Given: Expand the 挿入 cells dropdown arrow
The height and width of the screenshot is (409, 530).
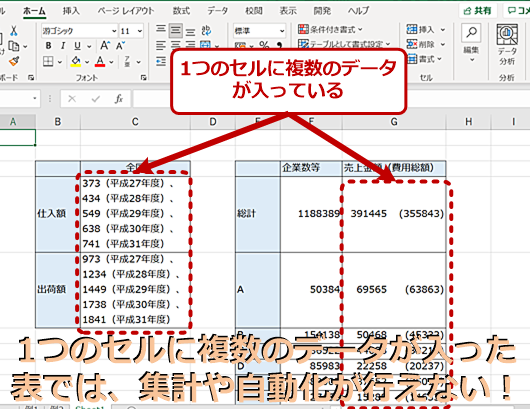Looking at the screenshot, I should [x=442, y=30].
